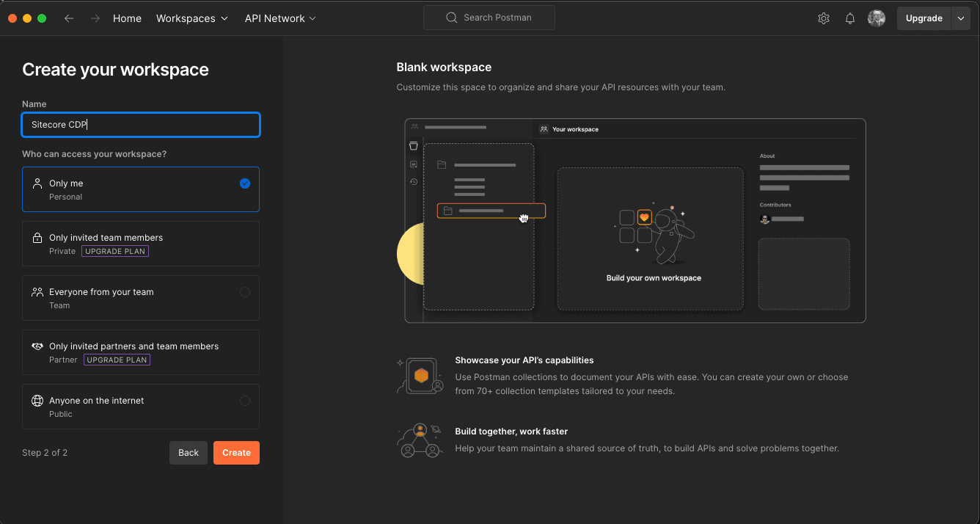Open the notifications bell
The image size is (980, 524).
pyautogui.click(x=850, y=18)
